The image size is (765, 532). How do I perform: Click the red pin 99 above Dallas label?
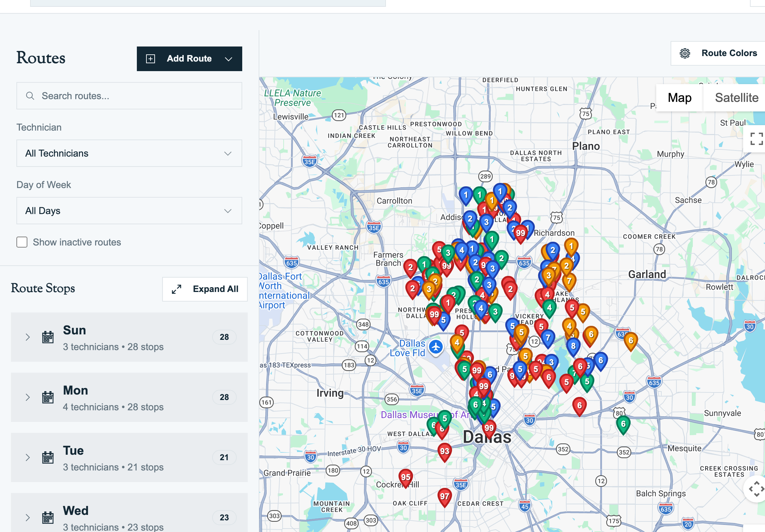pyautogui.click(x=489, y=429)
